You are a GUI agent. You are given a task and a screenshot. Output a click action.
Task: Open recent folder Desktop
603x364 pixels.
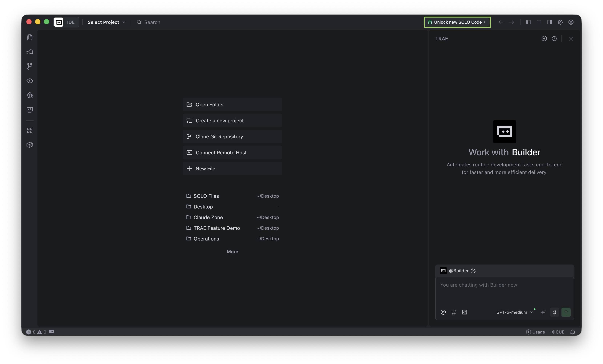click(x=233, y=207)
